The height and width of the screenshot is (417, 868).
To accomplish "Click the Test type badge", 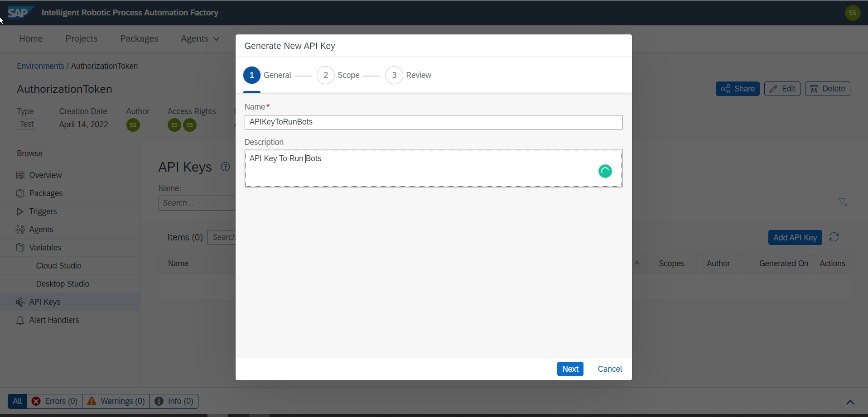I will click(27, 124).
